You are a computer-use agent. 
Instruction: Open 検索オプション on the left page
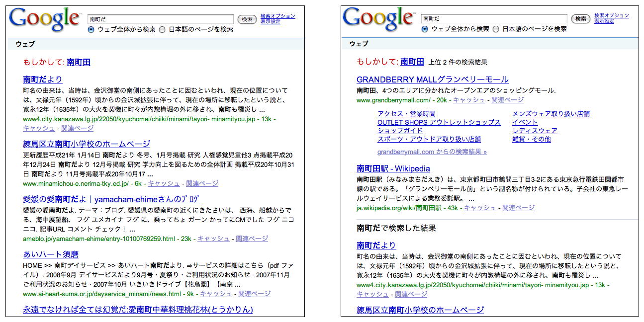(278, 16)
